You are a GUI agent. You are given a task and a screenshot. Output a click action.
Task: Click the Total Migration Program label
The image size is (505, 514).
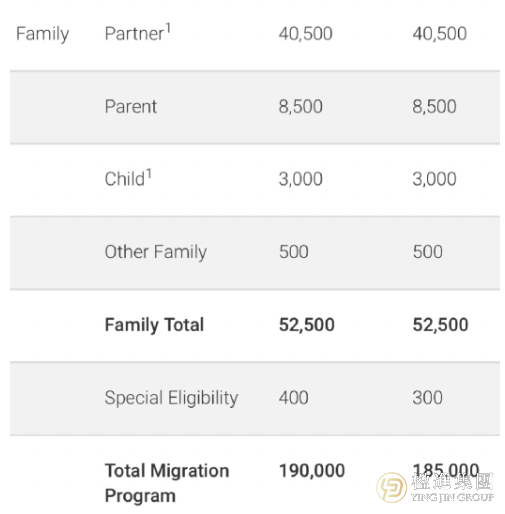(167, 483)
